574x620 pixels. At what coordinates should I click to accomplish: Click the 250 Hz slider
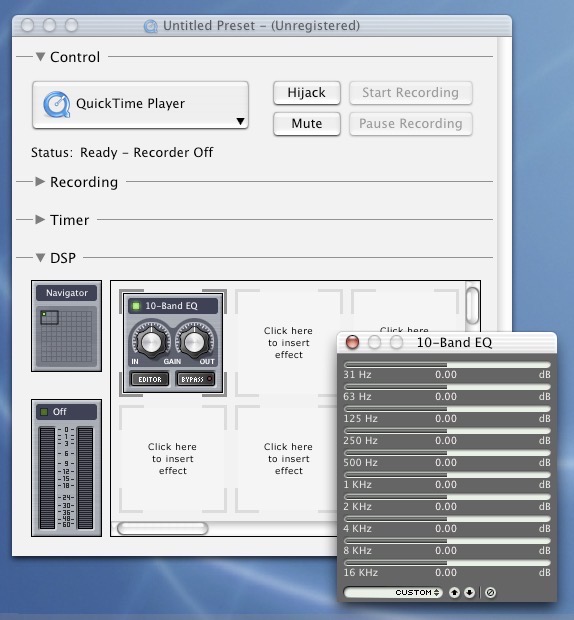pyautogui.click(x=447, y=431)
